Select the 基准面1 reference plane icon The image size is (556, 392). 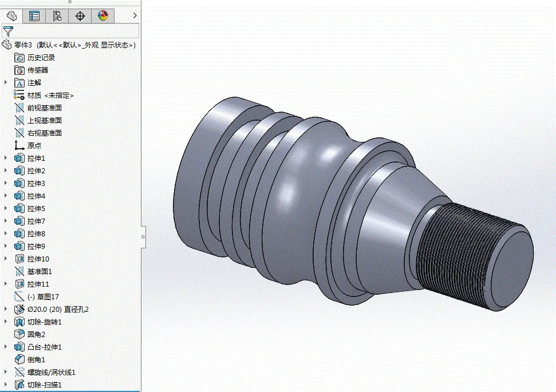[19, 271]
